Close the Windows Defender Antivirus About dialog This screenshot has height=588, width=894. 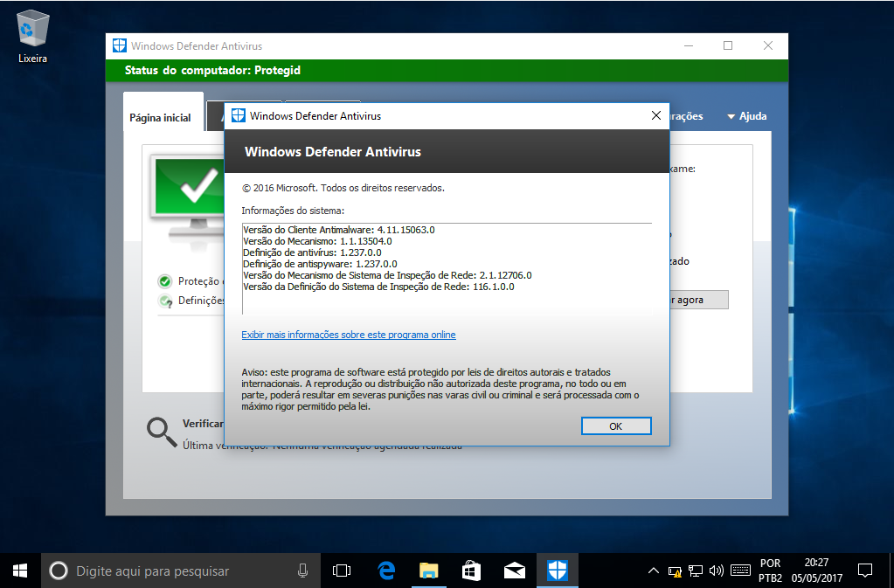click(x=656, y=115)
